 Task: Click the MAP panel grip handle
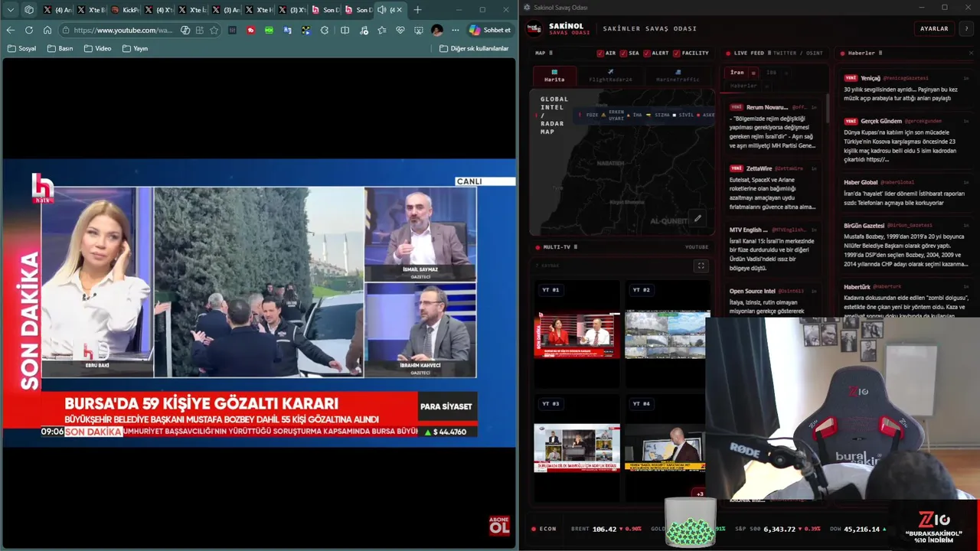[x=550, y=53]
